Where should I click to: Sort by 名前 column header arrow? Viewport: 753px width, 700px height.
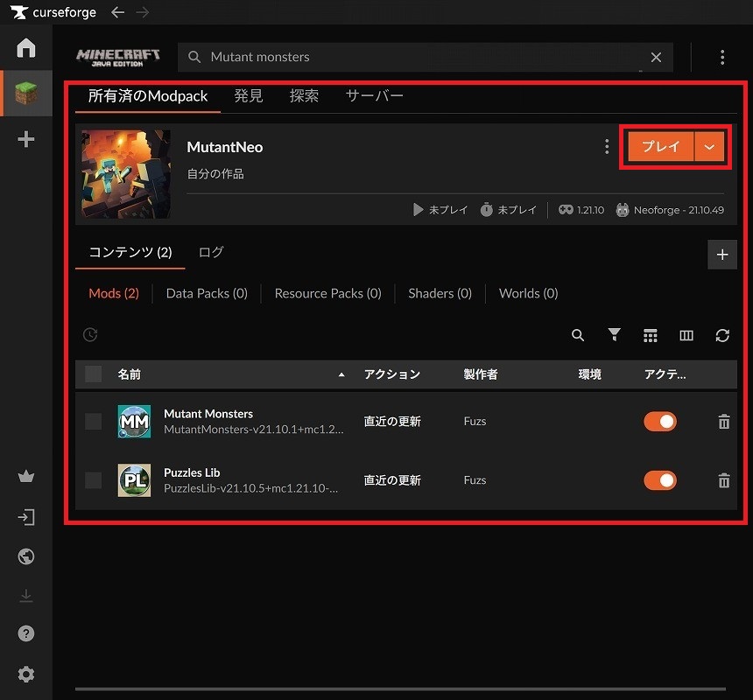[341, 374]
